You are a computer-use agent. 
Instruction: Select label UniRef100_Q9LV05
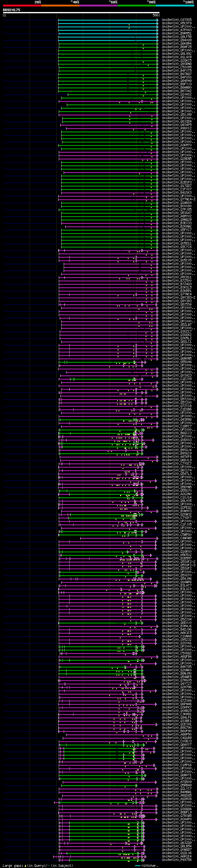(x=177, y=501)
